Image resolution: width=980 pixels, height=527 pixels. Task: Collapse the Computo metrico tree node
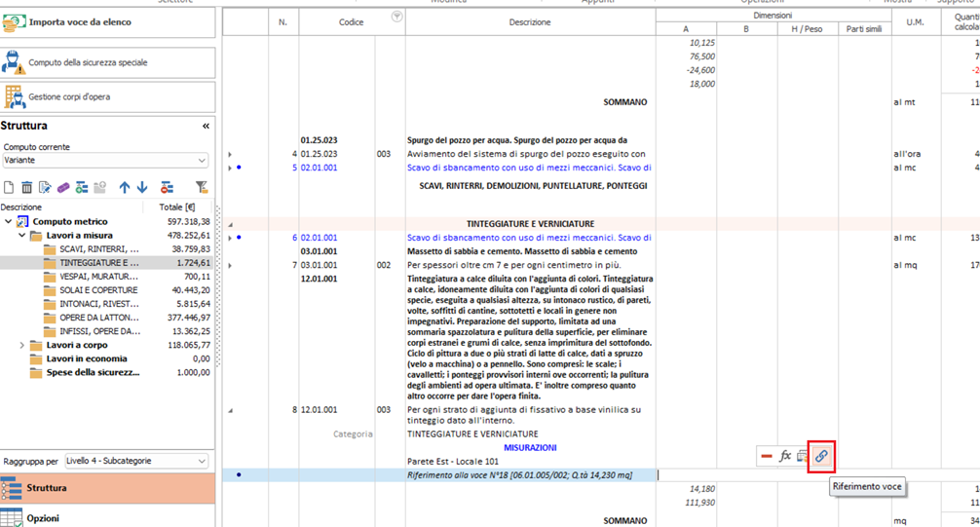(8, 221)
